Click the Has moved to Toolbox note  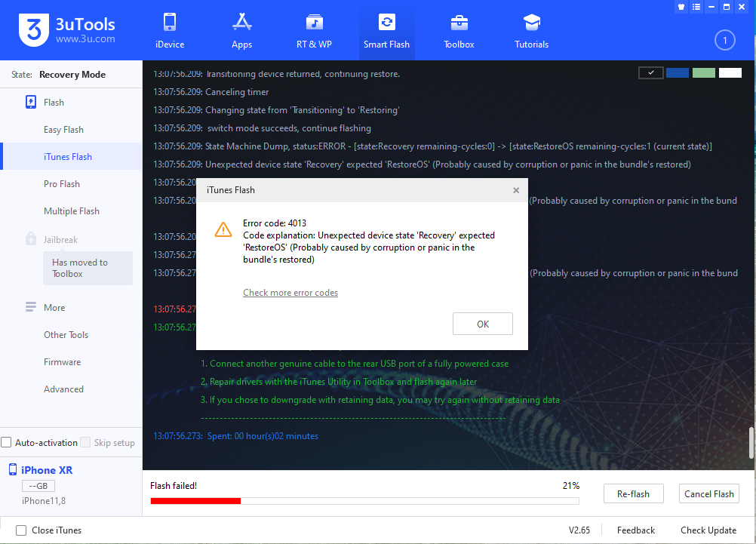coord(88,268)
